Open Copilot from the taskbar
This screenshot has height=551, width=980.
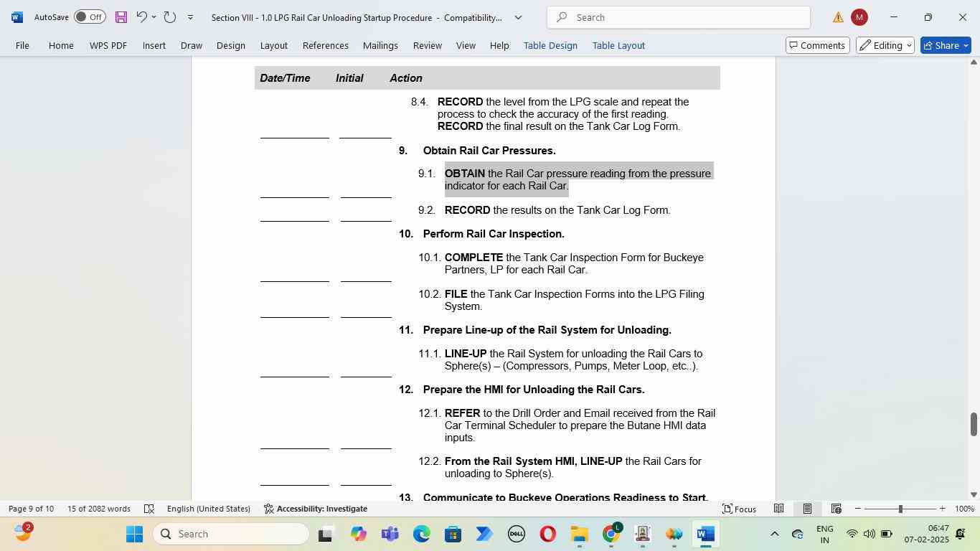(x=358, y=534)
